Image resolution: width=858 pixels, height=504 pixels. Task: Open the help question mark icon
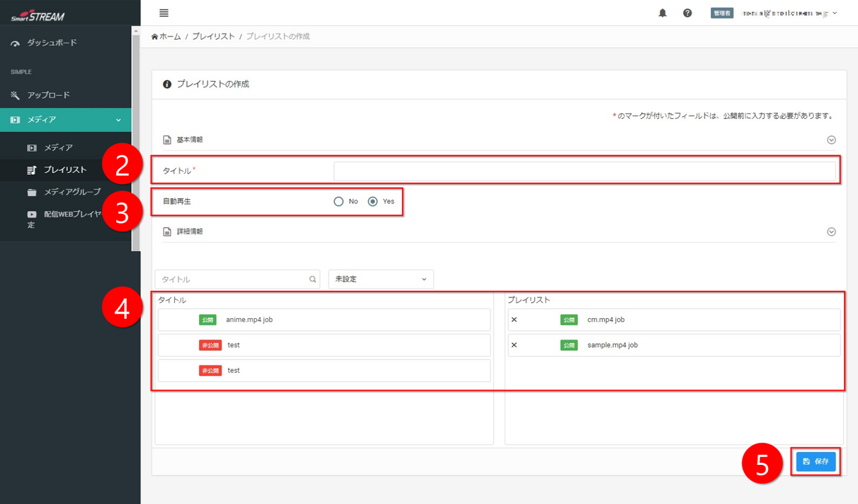[x=687, y=13]
